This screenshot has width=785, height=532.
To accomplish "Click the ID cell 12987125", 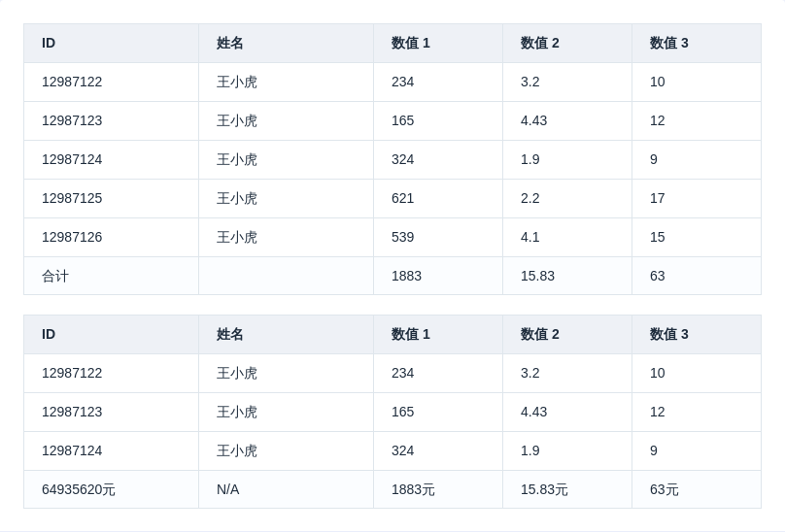I will pyautogui.click(x=72, y=198).
